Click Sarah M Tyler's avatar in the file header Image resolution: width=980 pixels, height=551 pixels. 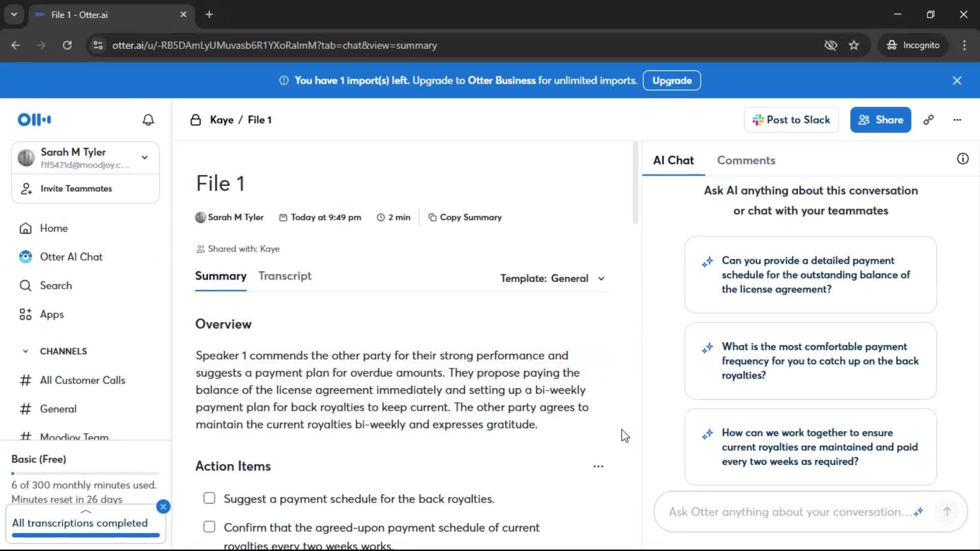click(201, 217)
